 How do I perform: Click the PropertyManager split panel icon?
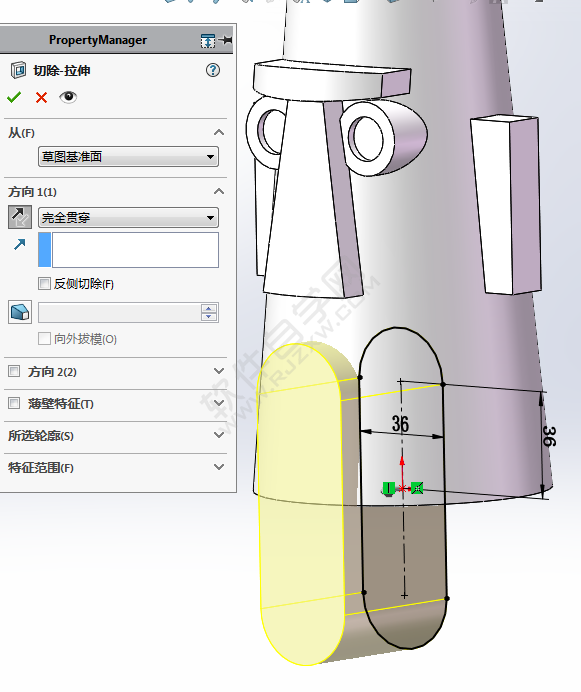tap(208, 41)
